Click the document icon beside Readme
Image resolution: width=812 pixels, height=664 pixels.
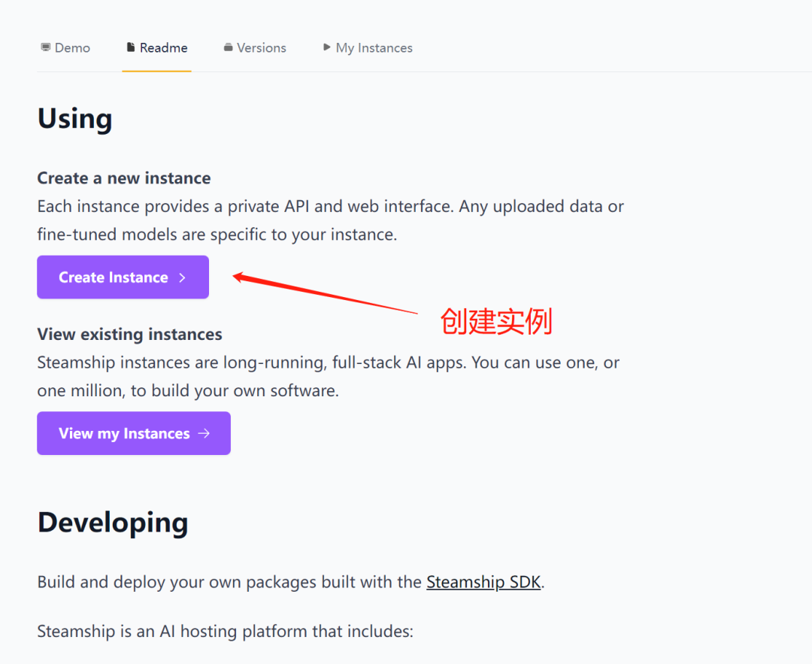(x=131, y=47)
